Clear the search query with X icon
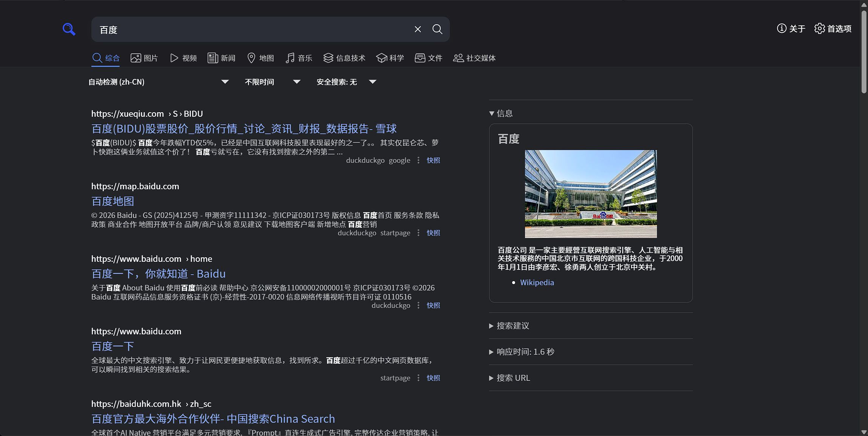Screen dimensions: 868x436 (417, 29)
